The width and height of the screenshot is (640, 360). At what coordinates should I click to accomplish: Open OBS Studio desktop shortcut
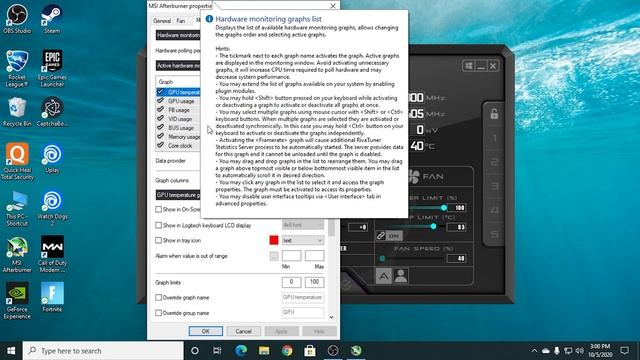(17, 19)
